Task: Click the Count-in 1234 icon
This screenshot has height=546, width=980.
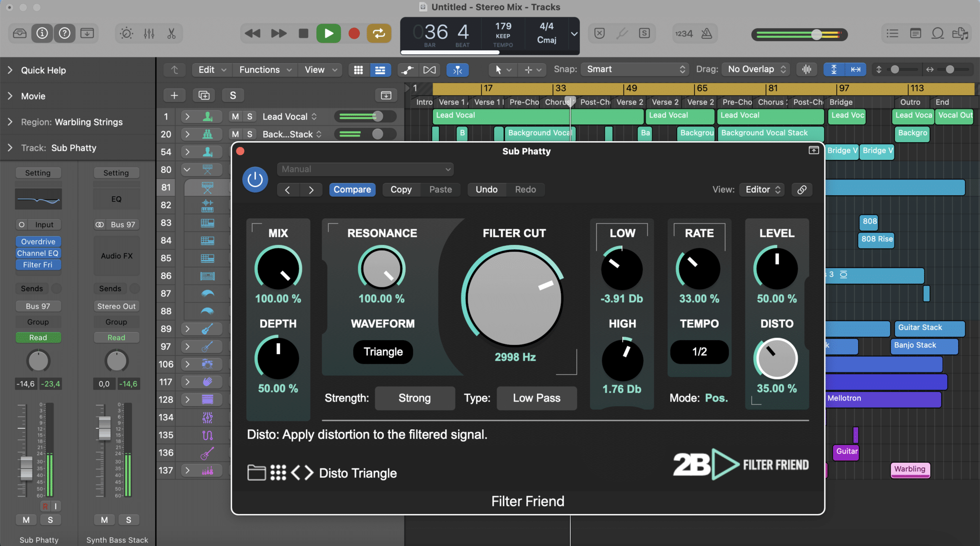Action: pyautogui.click(x=683, y=33)
